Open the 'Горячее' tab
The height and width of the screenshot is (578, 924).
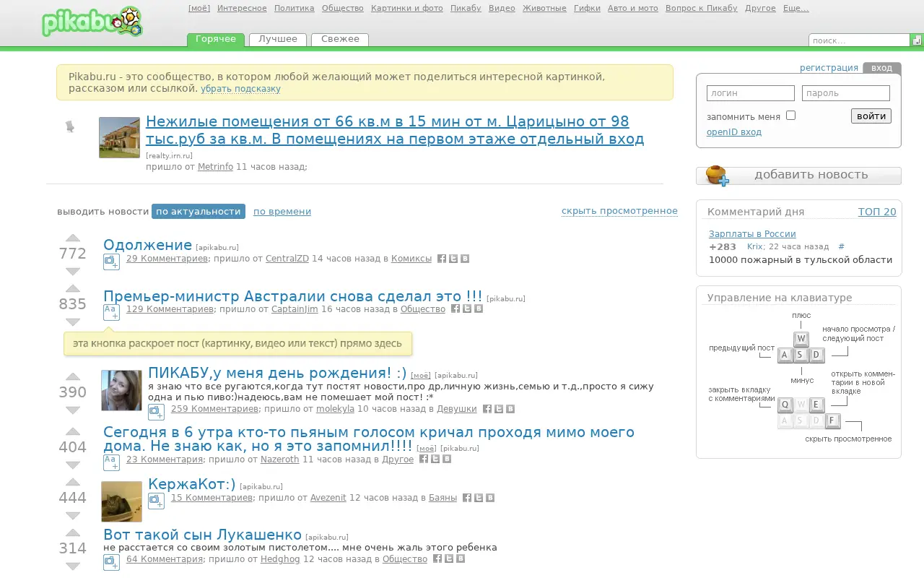(216, 39)
